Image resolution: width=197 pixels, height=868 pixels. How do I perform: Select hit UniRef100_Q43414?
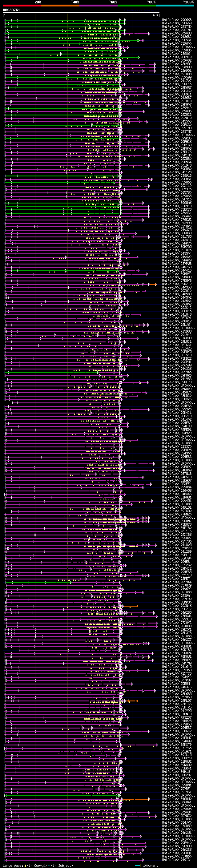(x=177, y=240)
